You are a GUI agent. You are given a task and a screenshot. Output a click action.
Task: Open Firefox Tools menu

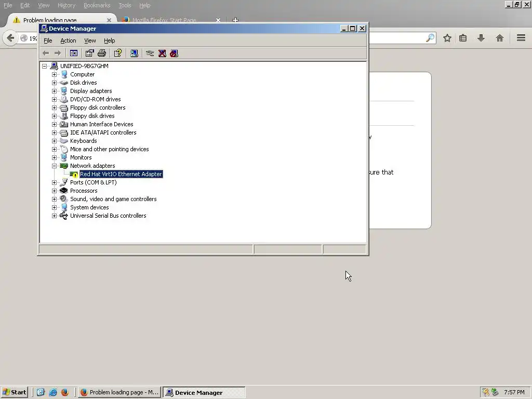pos(125,5)
